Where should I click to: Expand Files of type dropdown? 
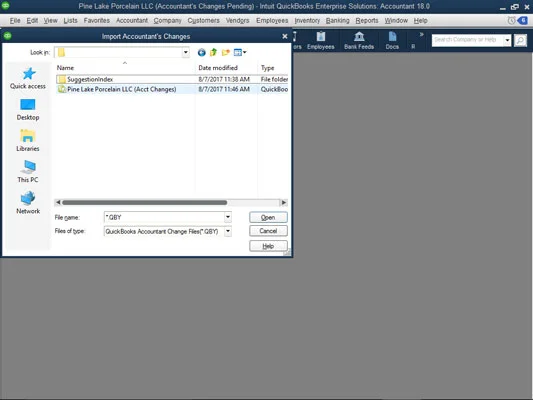(x=228, y=231)
